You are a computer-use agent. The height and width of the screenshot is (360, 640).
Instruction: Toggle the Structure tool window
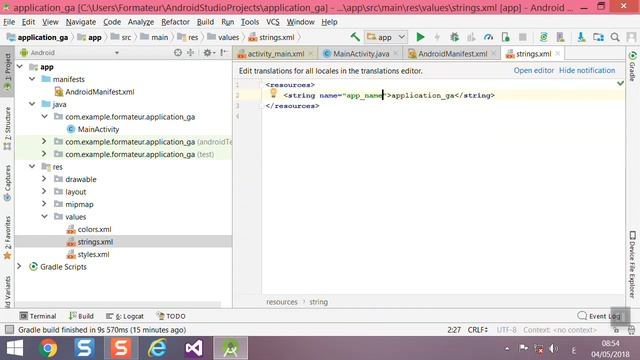coord(7,128)
